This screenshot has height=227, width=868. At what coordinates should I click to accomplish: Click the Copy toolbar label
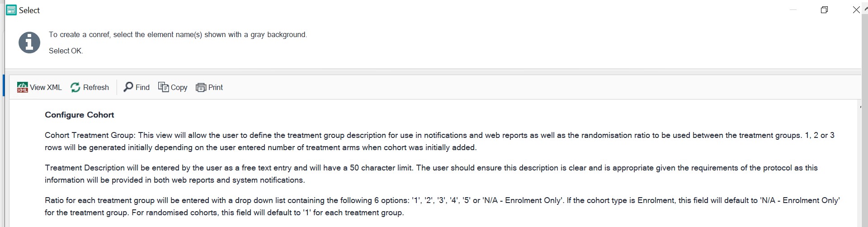coord(179,87)
